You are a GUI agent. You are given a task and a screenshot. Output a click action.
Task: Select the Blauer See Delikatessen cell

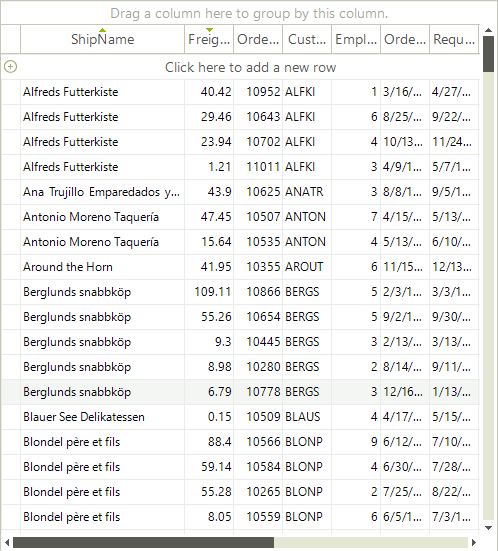pyautogui.click(x=102, y=417)
